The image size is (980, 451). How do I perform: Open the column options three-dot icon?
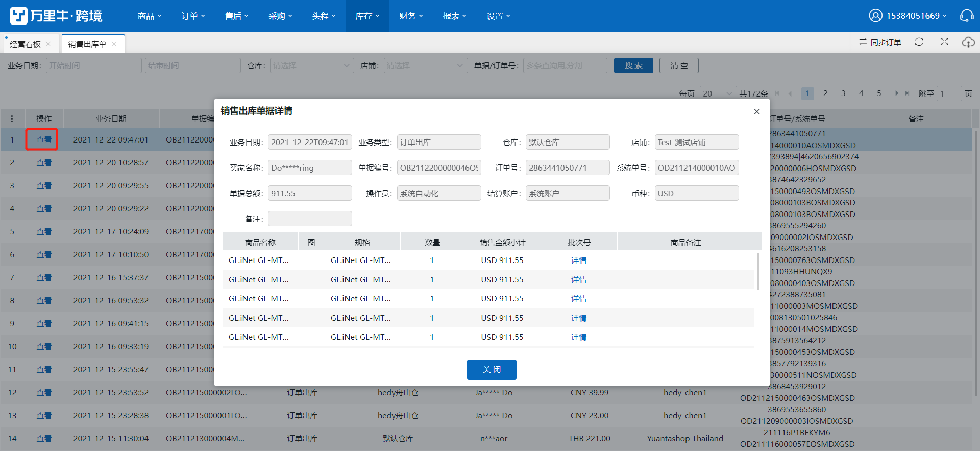coord(12,119)
